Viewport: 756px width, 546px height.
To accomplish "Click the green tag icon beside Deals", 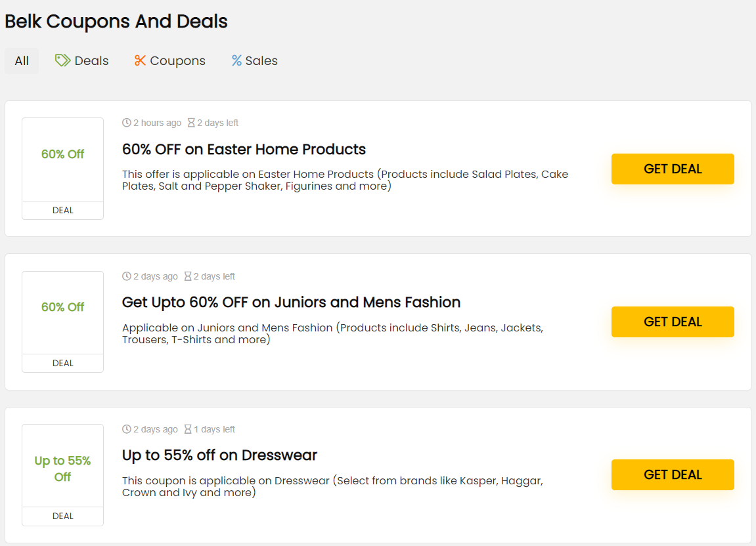I will [62, 61].
